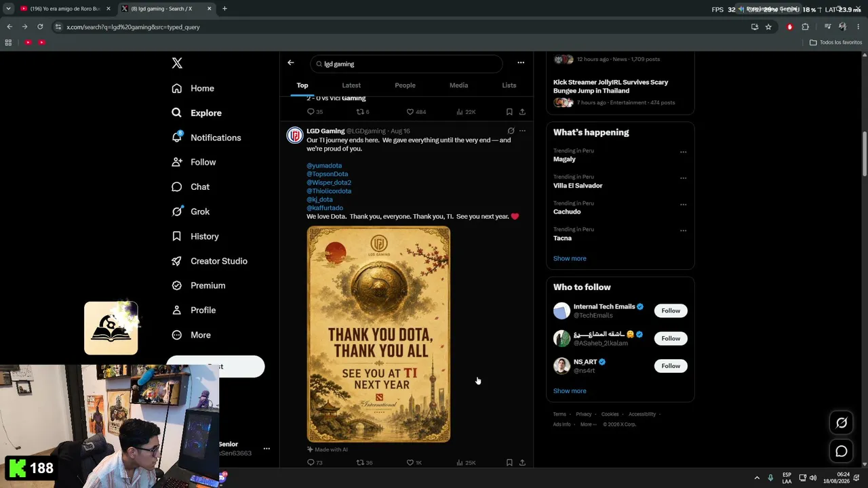868x488 pixels.
Task: Switch to the Top tab
Action: 302,85
